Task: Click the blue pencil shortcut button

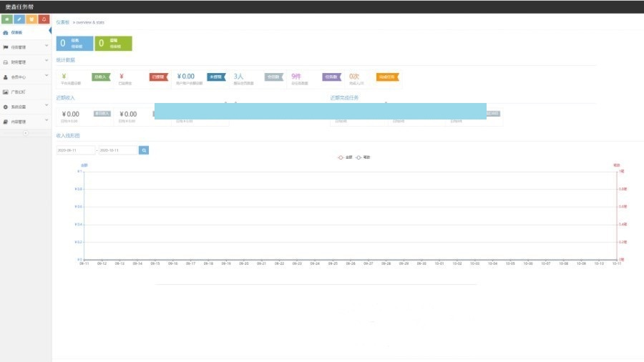Action: 19,19
